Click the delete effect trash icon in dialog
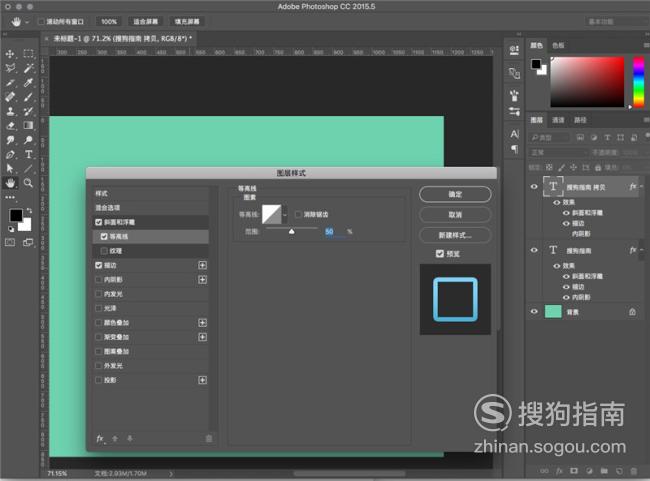The image size is (650, 481). point(209,438)
